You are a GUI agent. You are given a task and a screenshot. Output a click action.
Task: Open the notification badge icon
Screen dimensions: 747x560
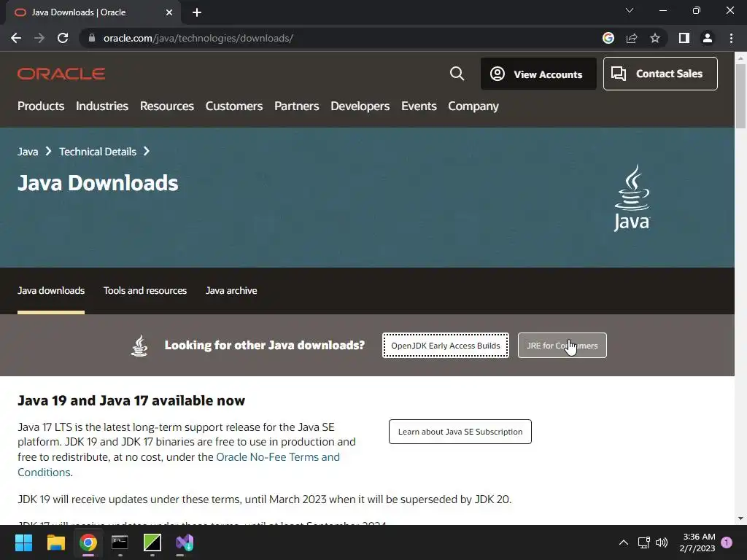click(x=727, y=542)
